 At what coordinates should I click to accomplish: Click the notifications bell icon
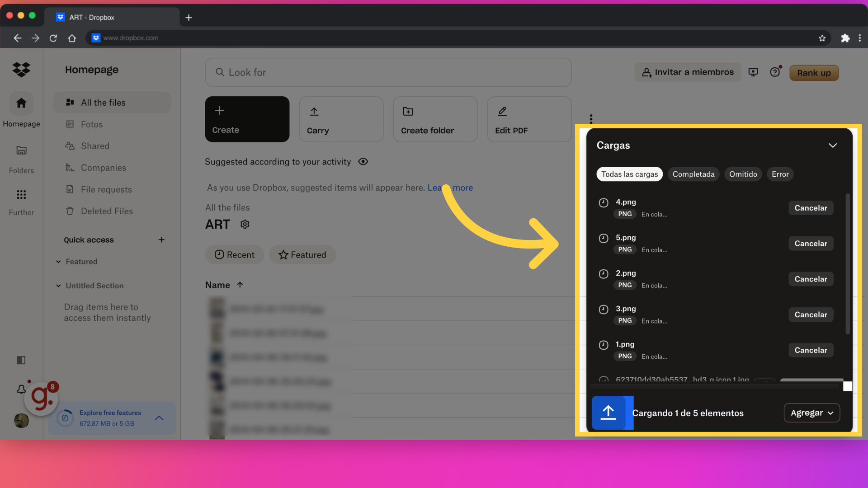[21, 389]
